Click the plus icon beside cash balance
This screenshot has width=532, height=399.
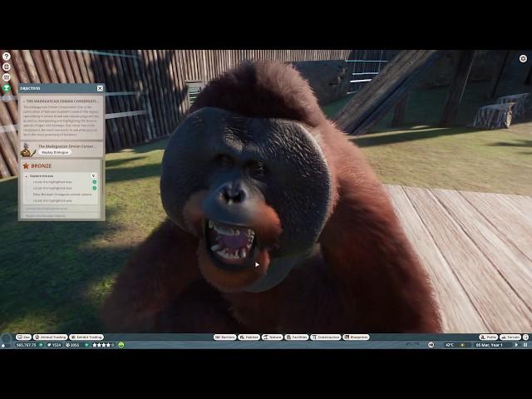[x=41, y=345]
